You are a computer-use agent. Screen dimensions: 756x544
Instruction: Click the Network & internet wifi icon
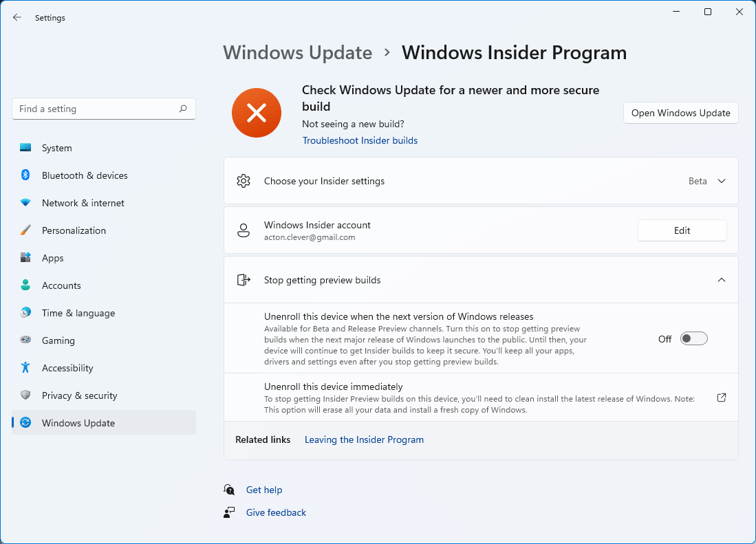pyautogui.click(x=25, y=203)
